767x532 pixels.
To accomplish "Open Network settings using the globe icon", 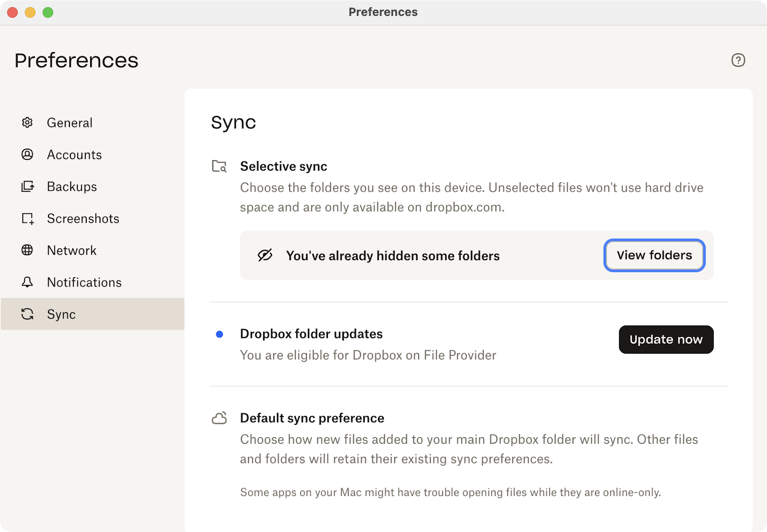I will (x=28, y=250).
